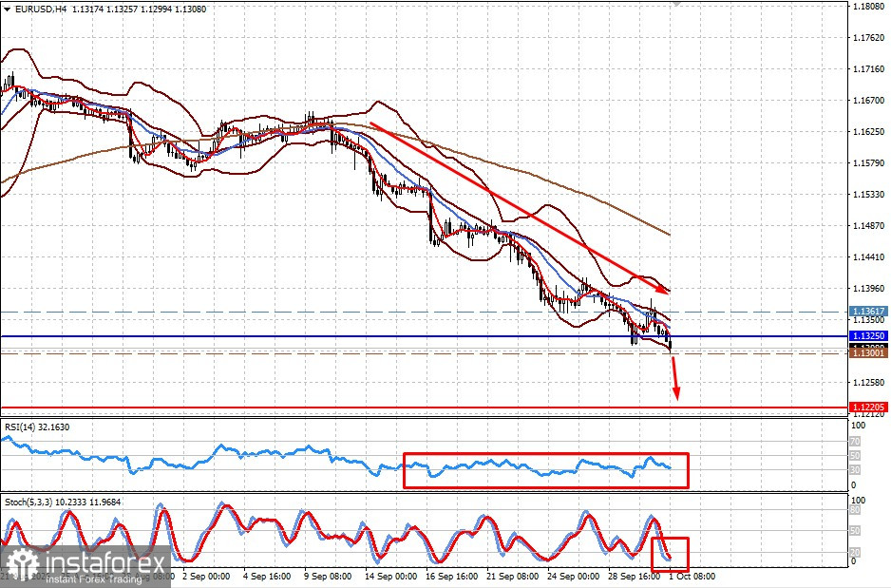Click the 24 Sep 00:00 time label
The height and width of the screenshot is (588, 891).
[574, 576]
